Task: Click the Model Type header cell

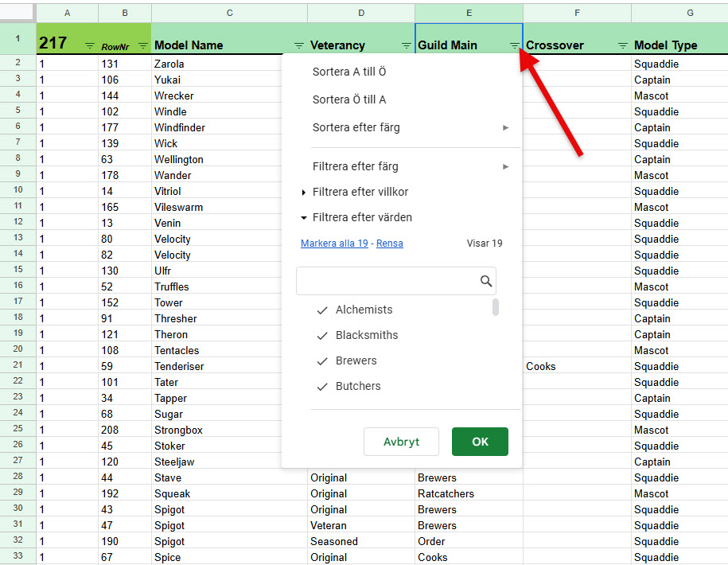Action: click(x=679, y=38)
